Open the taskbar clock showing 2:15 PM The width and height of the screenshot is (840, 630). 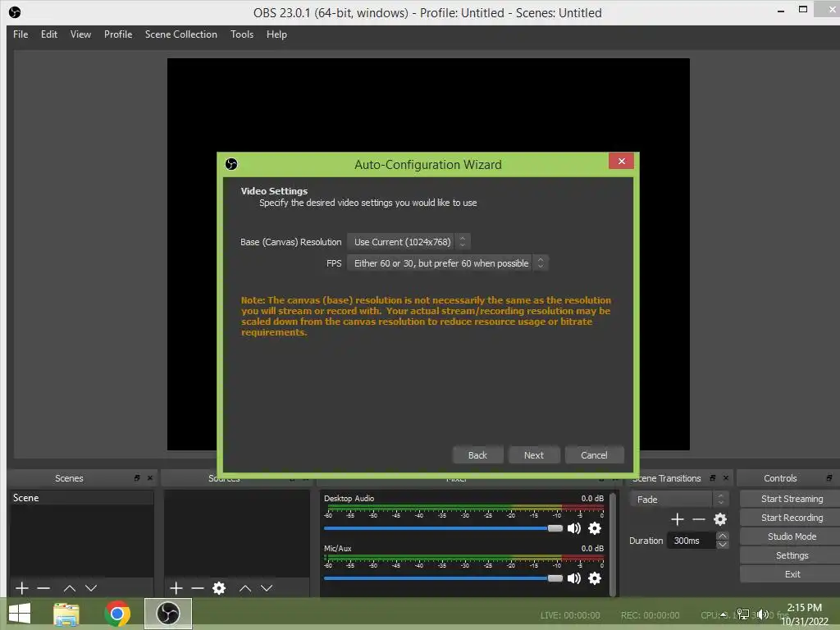(804, 614)
